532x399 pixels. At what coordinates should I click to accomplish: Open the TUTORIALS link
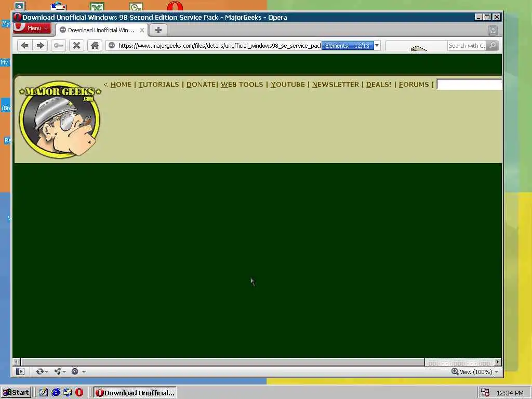tap(159, 85)
